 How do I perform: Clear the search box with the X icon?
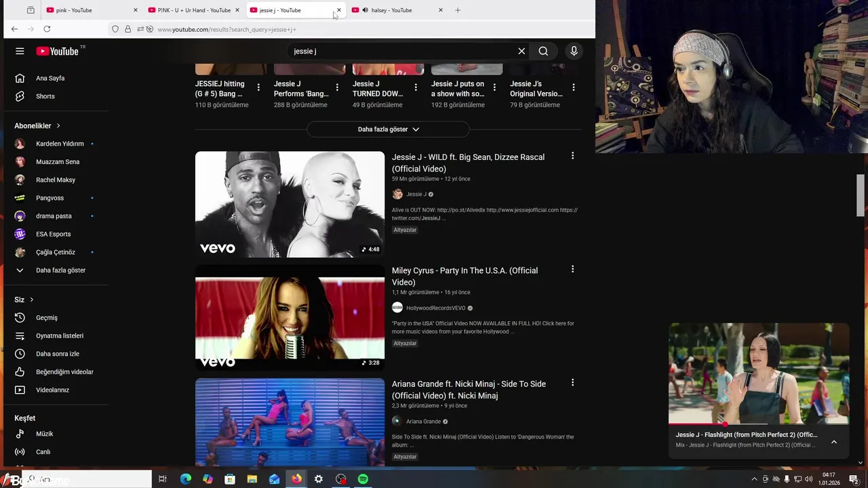[521, 51]
